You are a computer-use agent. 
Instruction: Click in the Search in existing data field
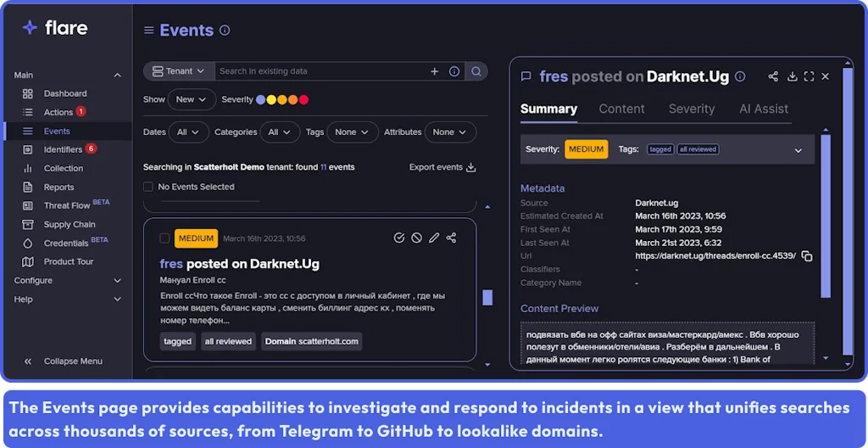(x=321, y=71)
